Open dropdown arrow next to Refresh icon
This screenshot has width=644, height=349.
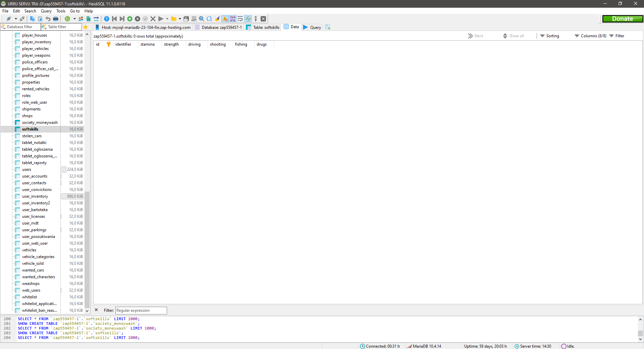pyautogui.click(x=74, y=19)
